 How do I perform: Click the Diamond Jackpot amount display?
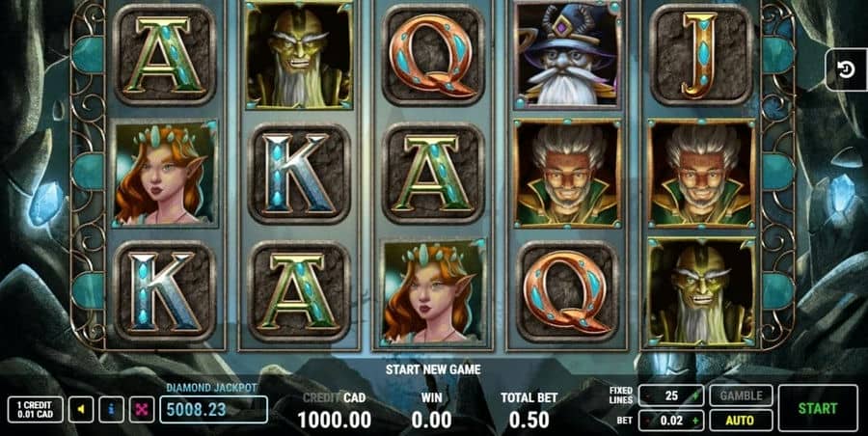(214, 409)
